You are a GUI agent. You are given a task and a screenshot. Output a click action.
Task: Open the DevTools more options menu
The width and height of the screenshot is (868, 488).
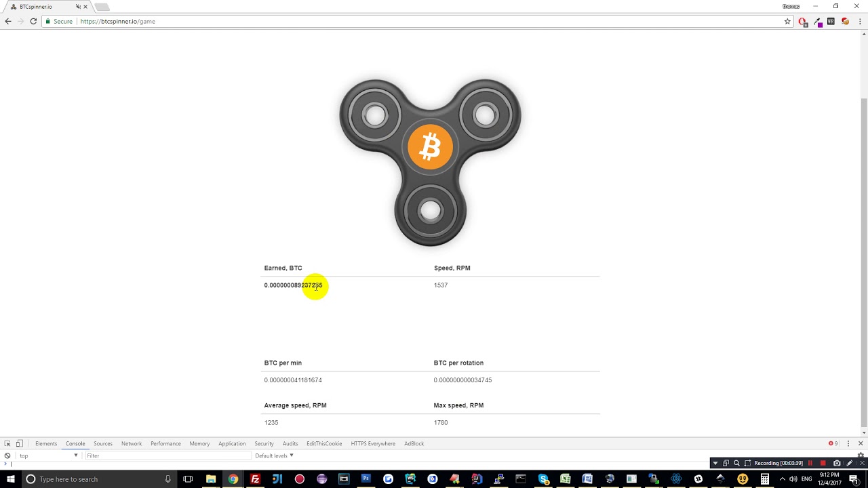click(848, 444)
